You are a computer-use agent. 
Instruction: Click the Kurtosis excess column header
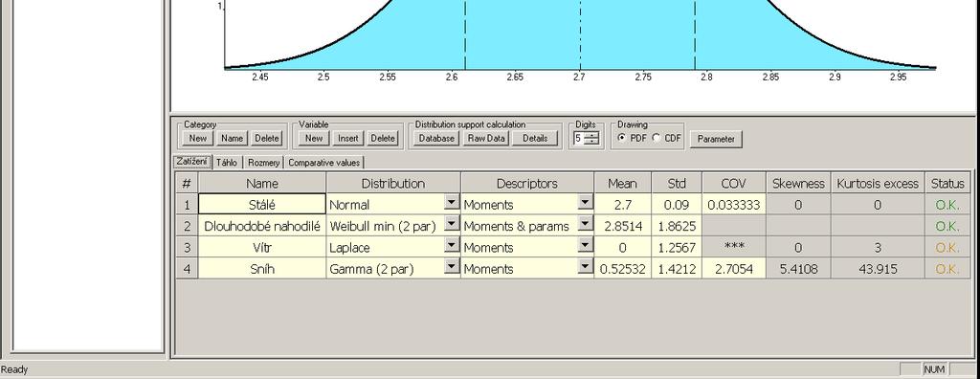pyautogui.click(x=878, y=183)
